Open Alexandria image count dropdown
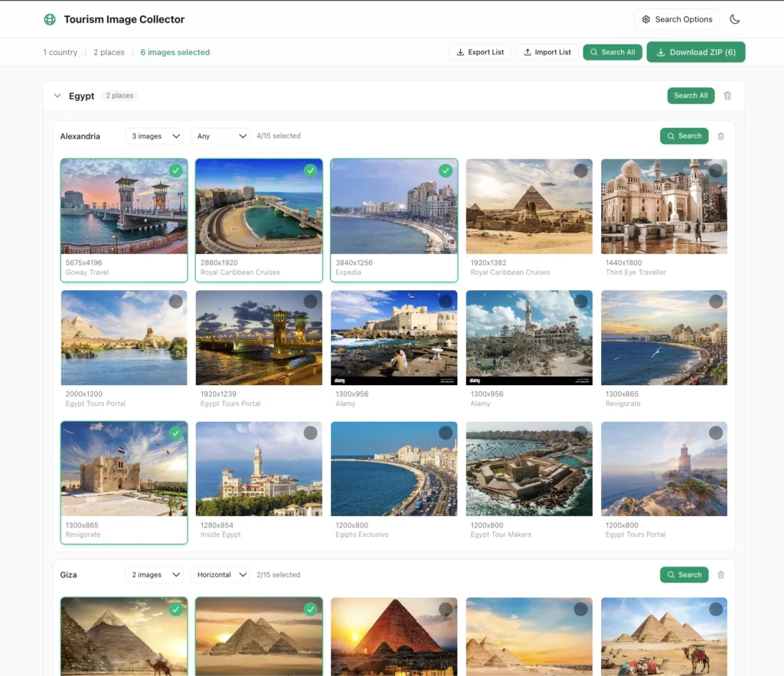 (154, 136)
